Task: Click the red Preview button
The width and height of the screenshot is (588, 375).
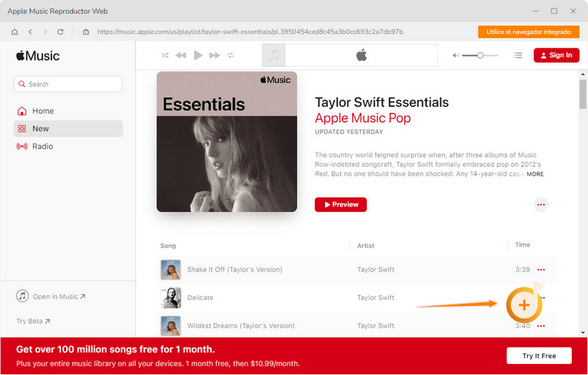Action: [x=340, y=204]
